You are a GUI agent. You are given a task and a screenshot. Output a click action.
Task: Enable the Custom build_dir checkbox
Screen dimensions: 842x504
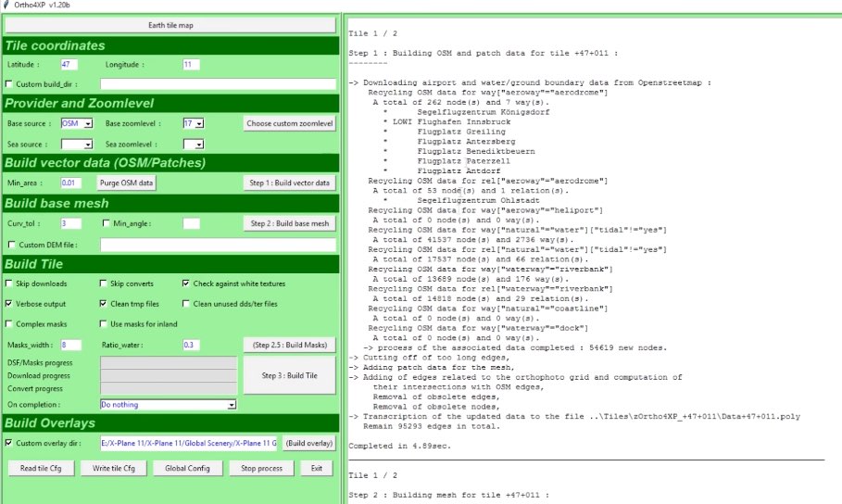[x=10, y=84]
